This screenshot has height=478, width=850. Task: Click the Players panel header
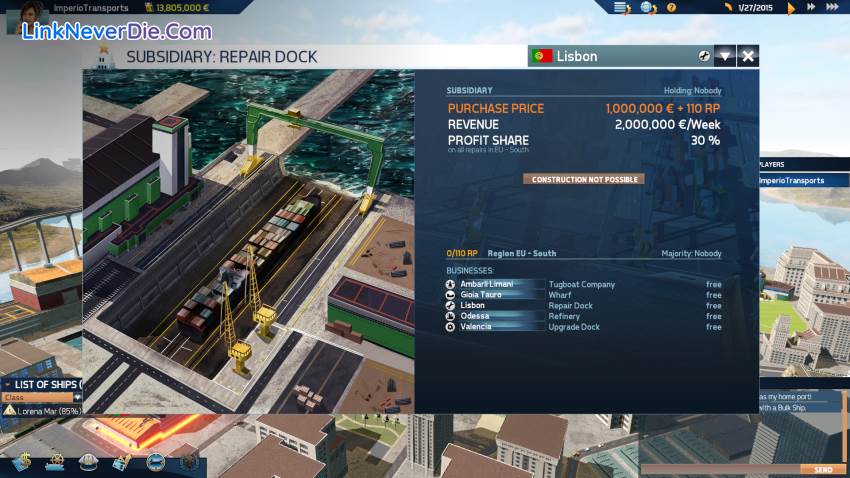804,164
